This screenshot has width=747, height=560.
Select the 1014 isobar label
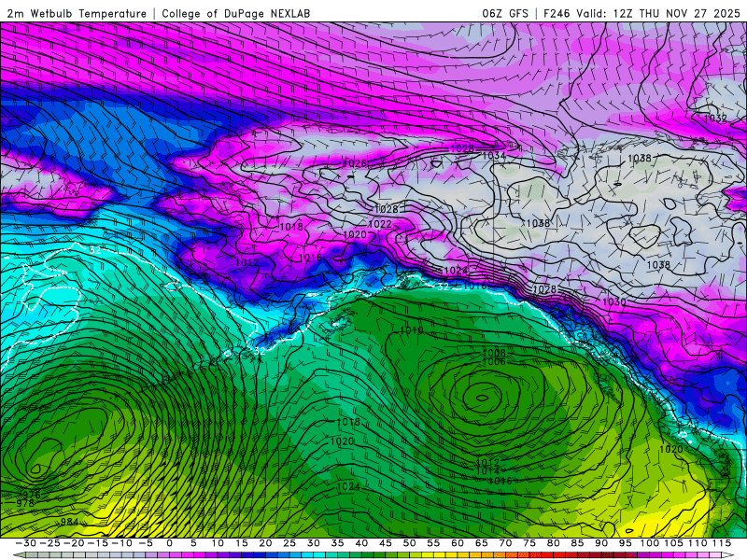[x=487, y=471]
